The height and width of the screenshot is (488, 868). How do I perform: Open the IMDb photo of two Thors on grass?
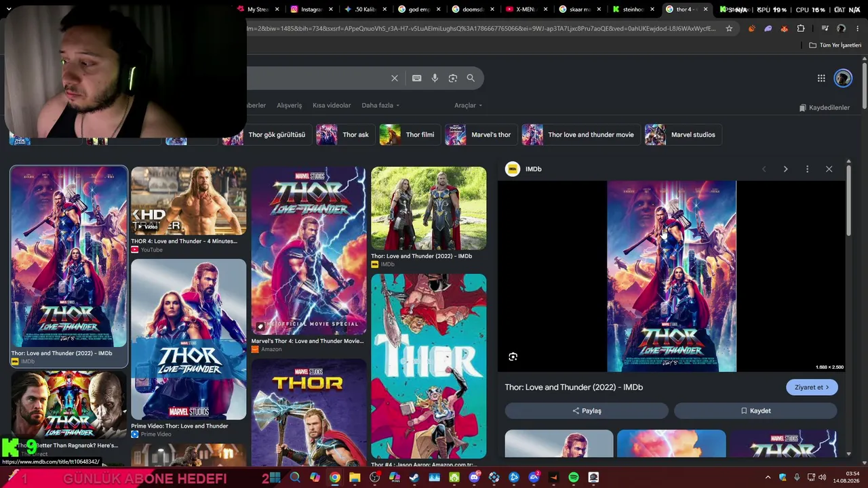point(429,209)
